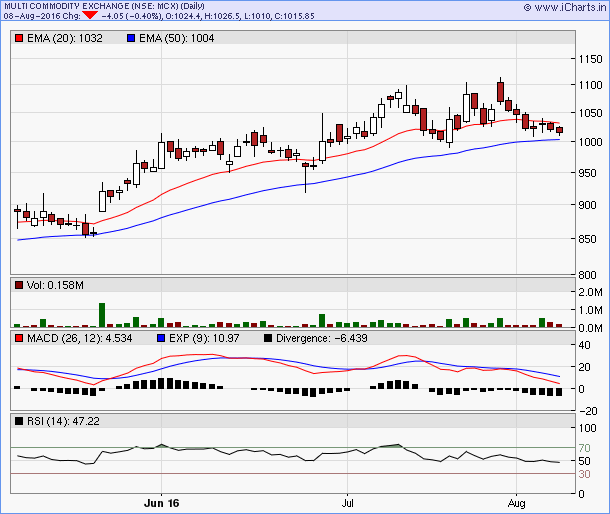Click the EMA (20): 1032 label
This screenshot has width=610, height=514.
pyautogui.click(x=65, y=38)
